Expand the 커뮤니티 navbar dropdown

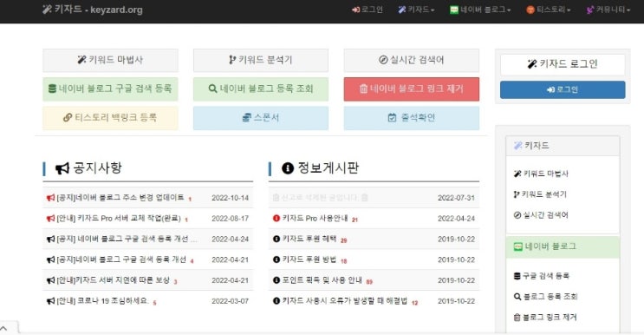coord(608,10)
